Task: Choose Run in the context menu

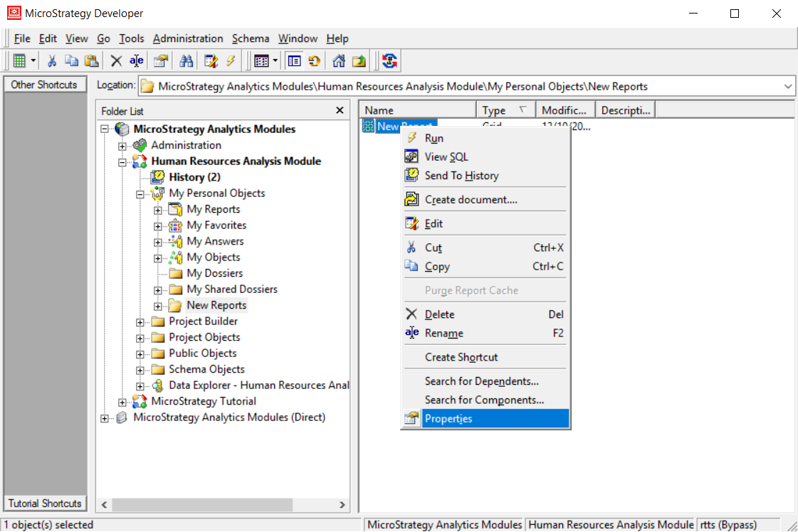Action: 485,139
